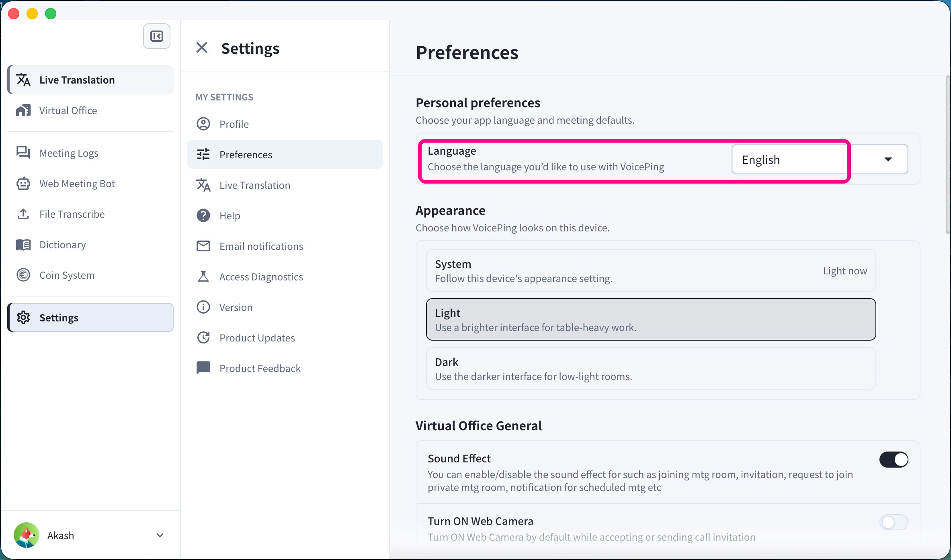Click the 'Virtual Office General' heading

tap(479, 426)
